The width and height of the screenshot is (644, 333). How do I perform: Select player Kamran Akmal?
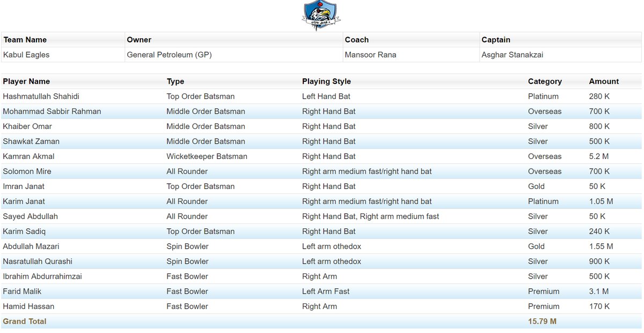pyautogui.click(x=28, y=156)
